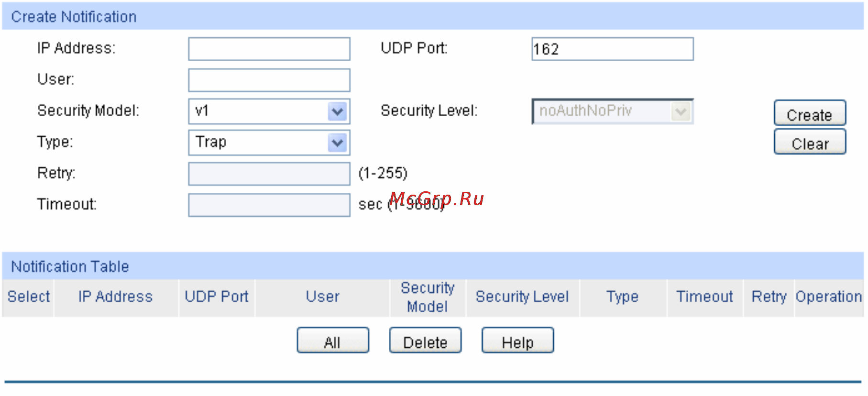Click the disabled Security Level dropdown
868x396 pixels.
(612, 111)
